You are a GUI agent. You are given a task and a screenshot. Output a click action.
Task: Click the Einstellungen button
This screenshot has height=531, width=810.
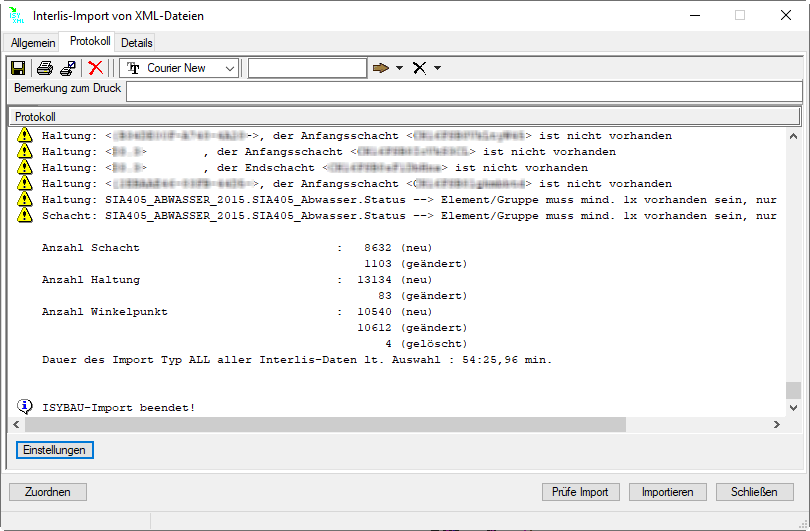click(55, 450)
